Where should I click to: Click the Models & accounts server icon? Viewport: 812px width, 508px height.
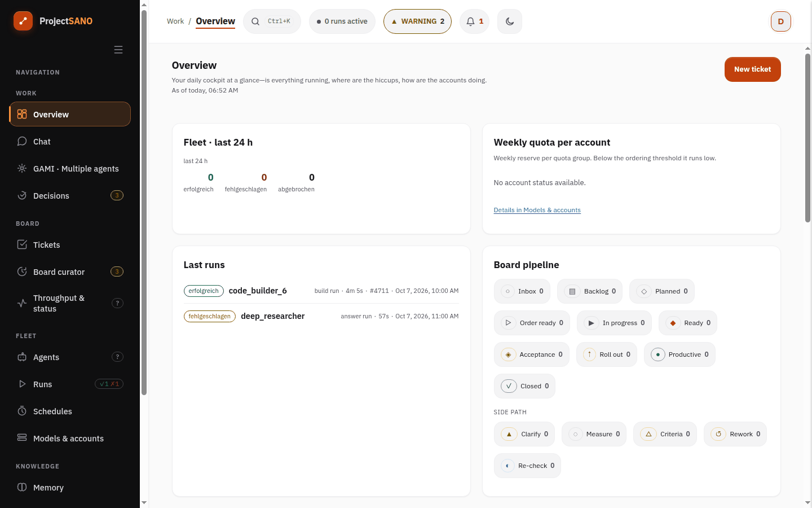pyautogui.click(x=22, y=438)
